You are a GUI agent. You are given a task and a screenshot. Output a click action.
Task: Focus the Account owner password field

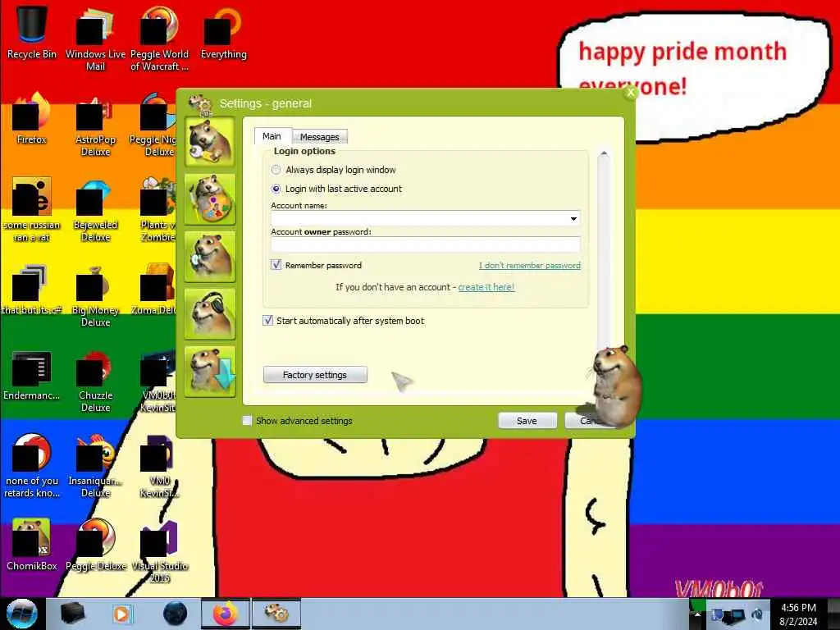coord(426,244)
